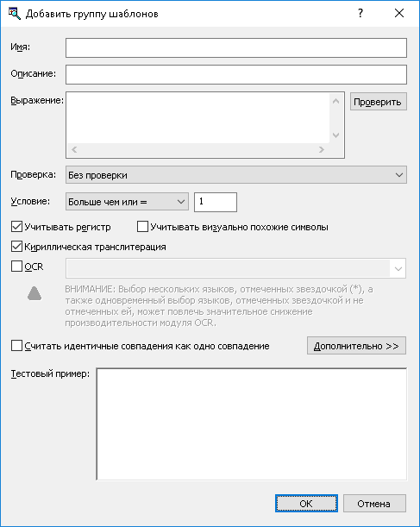Open the Условие dropdown Больше чем или =
420x527 pixels.
pyautogui.click(x=127, y=202)
